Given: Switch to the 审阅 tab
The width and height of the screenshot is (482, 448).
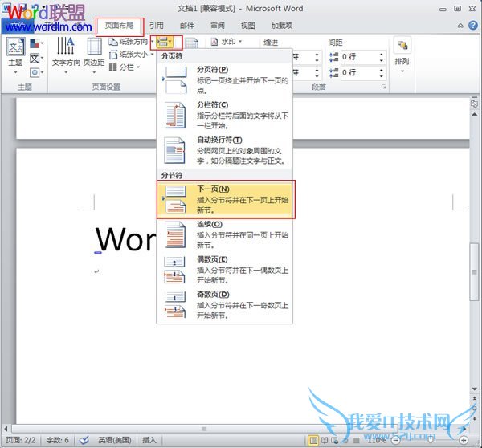Looking at the screenshot, I should tap(218, 26).
